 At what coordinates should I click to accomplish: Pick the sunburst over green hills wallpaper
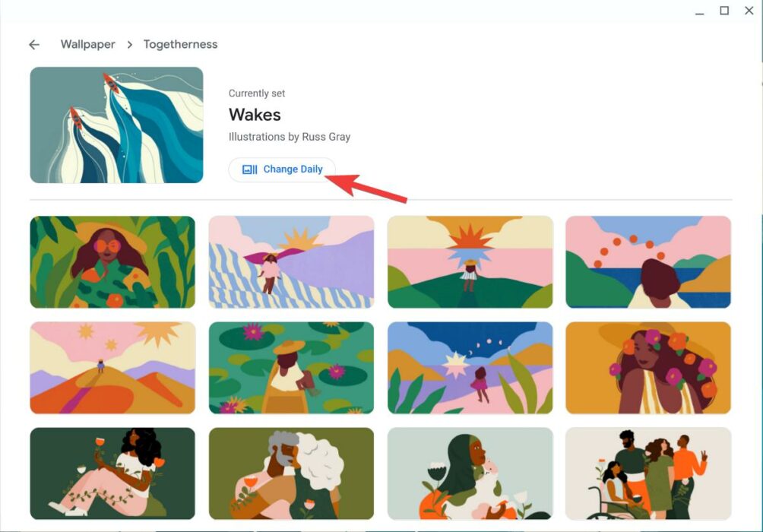tap(470, 262)
